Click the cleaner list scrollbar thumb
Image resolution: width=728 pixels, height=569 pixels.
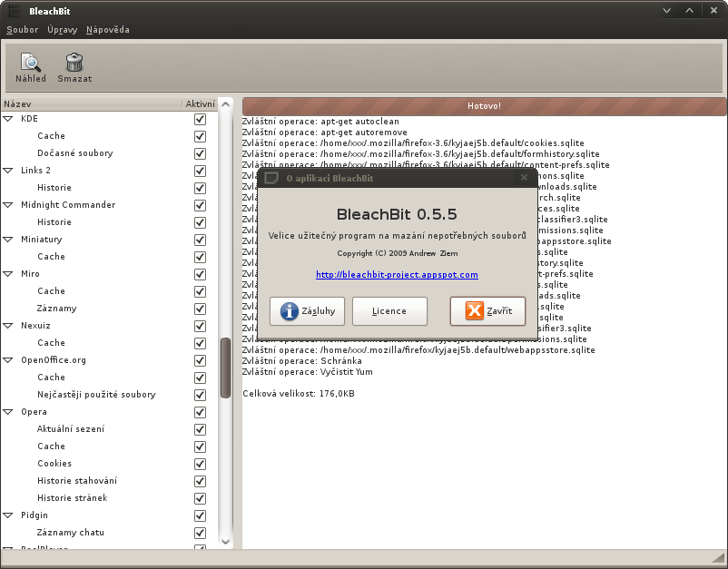226,368
